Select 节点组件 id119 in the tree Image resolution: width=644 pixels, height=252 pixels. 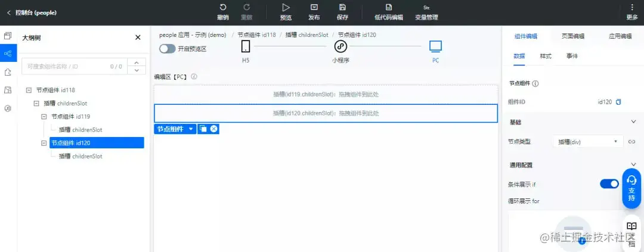[x=70, y=117]
